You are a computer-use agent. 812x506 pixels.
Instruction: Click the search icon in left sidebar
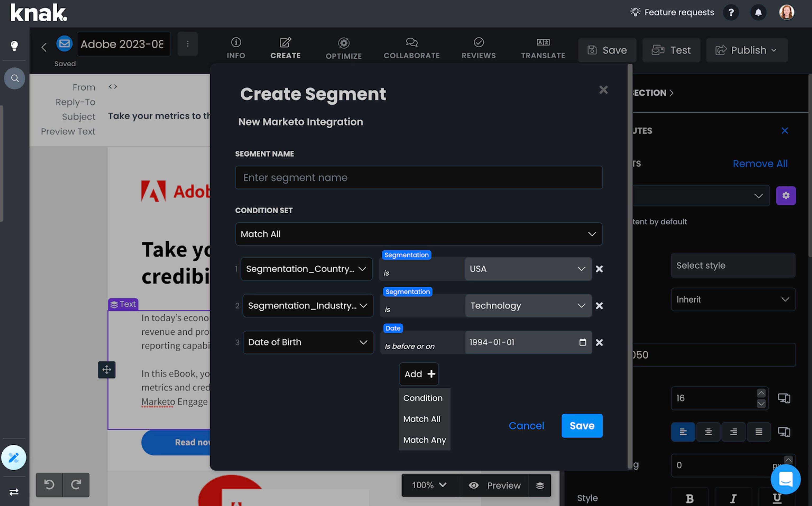point(14,78)
